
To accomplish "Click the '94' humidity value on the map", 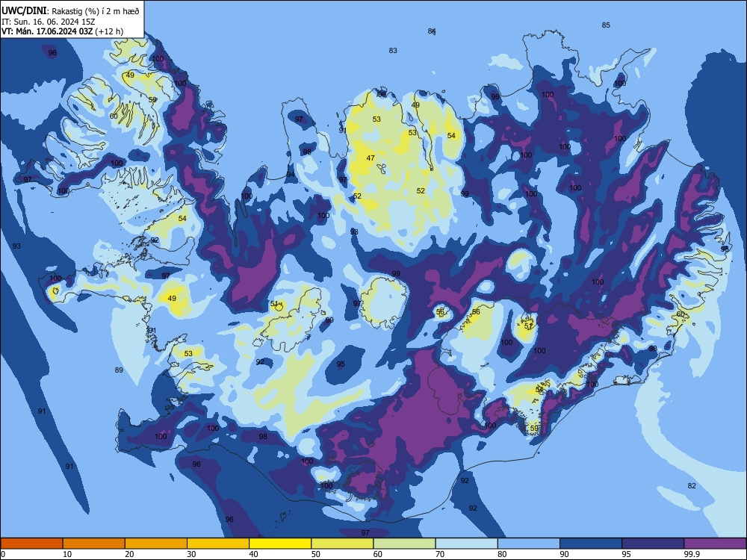I will [290, 174].
